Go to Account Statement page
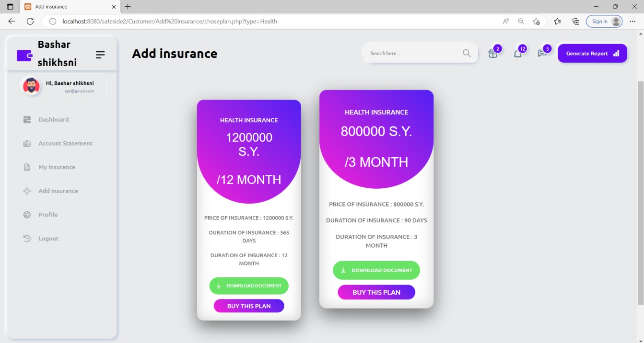 (65, 143)
